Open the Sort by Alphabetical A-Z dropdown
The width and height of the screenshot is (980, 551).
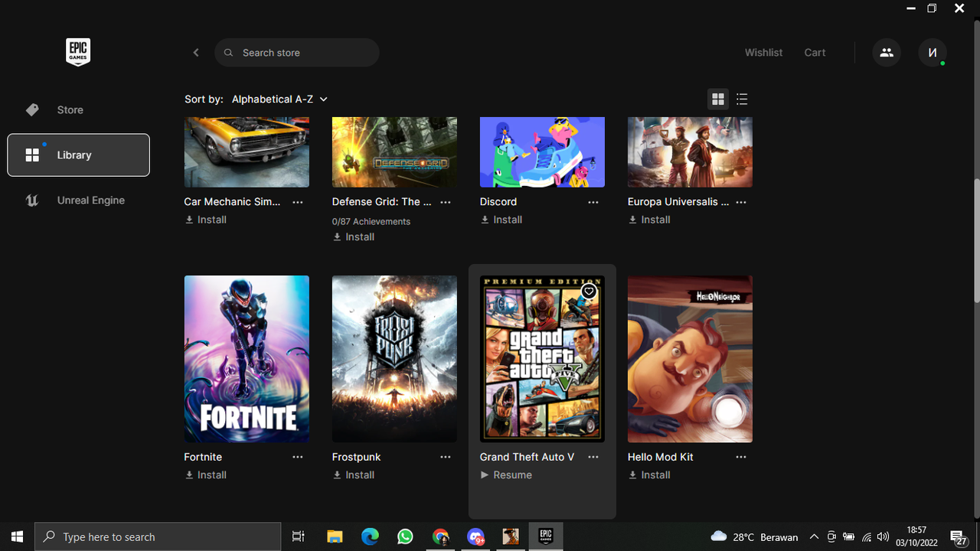(279, 99)
